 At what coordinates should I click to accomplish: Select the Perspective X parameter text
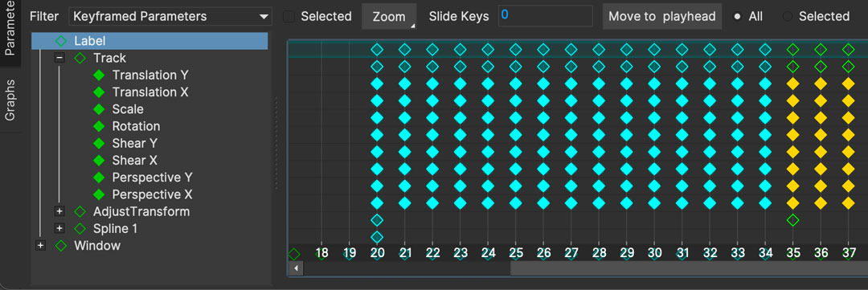pos(152,195)
